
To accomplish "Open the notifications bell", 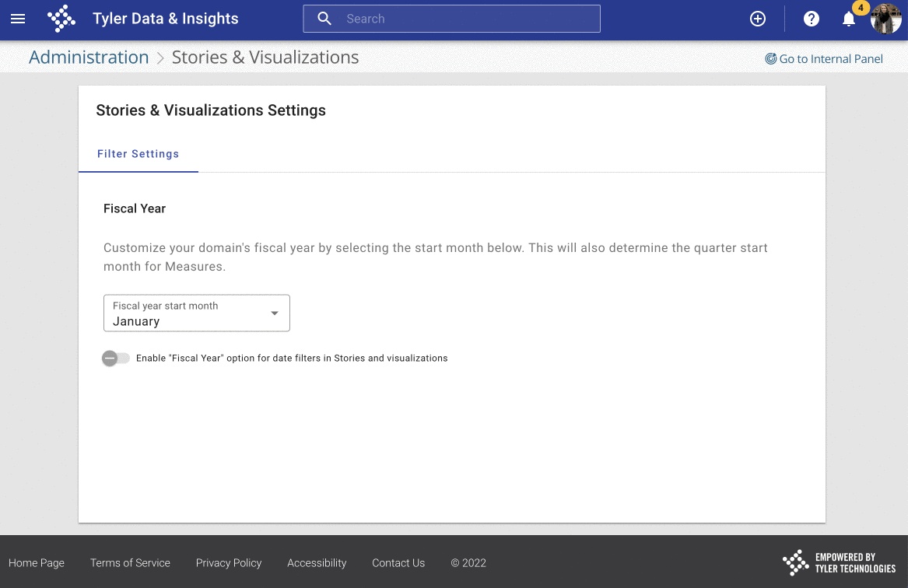I will coord(848,19).
